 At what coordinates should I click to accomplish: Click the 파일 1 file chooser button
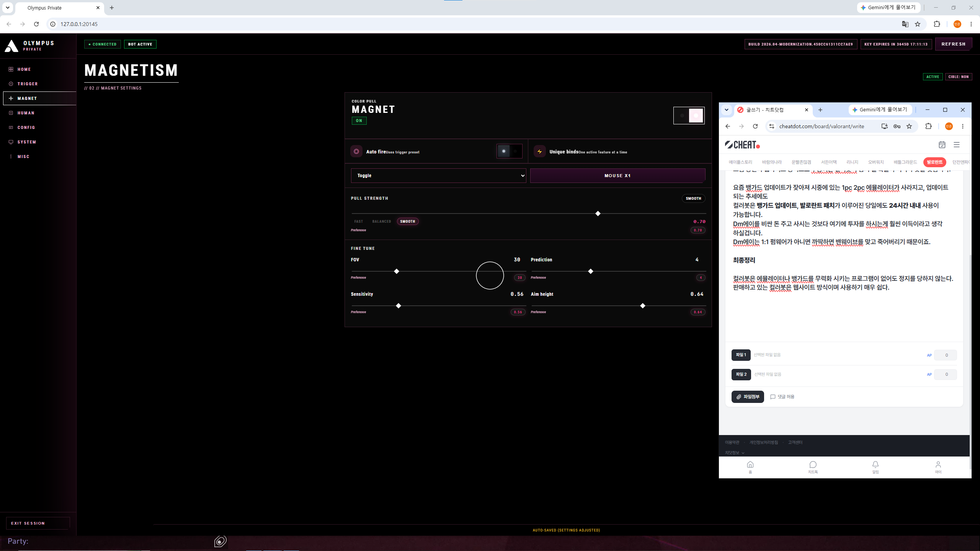click(741, 355)
